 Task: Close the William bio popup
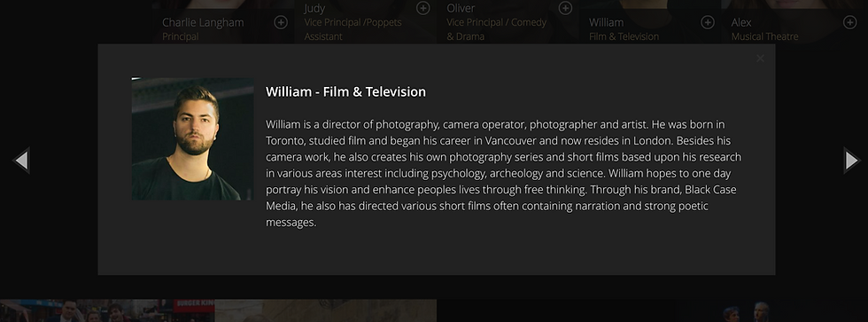[760, 59]
